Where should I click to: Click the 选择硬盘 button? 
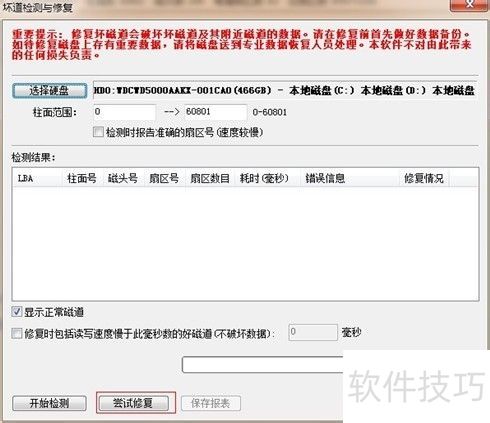coord(50,91)
